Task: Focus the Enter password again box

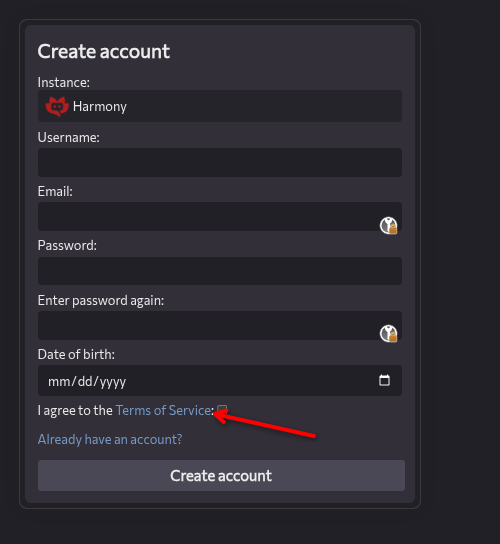Action: pyautogui.click(x=220, y=325)
